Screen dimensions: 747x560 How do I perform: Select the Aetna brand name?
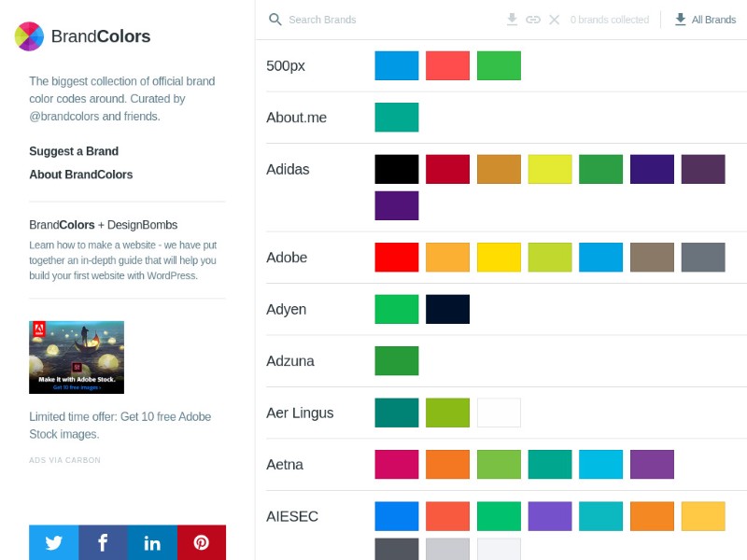coord(285,464)
